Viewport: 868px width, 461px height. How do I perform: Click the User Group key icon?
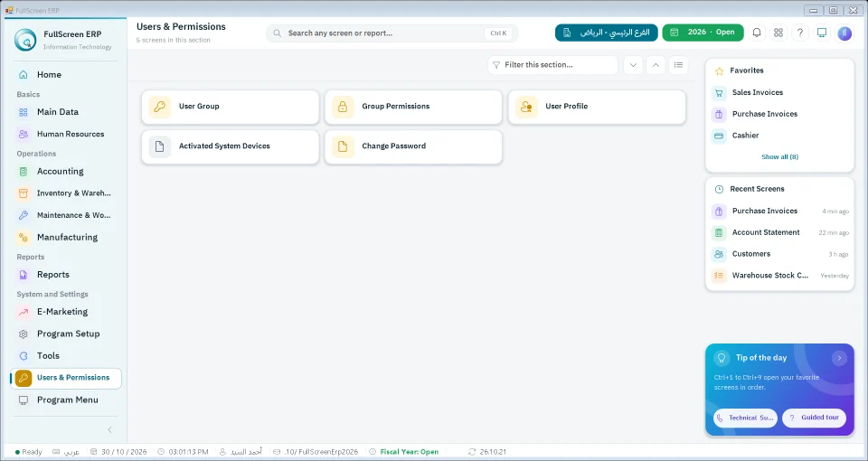pos(159,107)
